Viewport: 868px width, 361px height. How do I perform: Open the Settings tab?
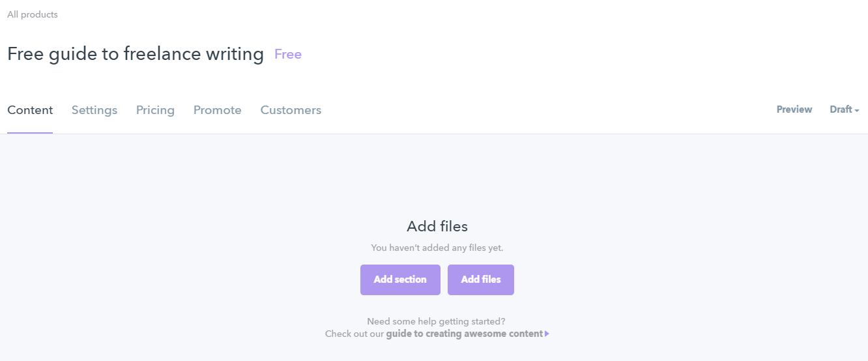pos(94,110)
